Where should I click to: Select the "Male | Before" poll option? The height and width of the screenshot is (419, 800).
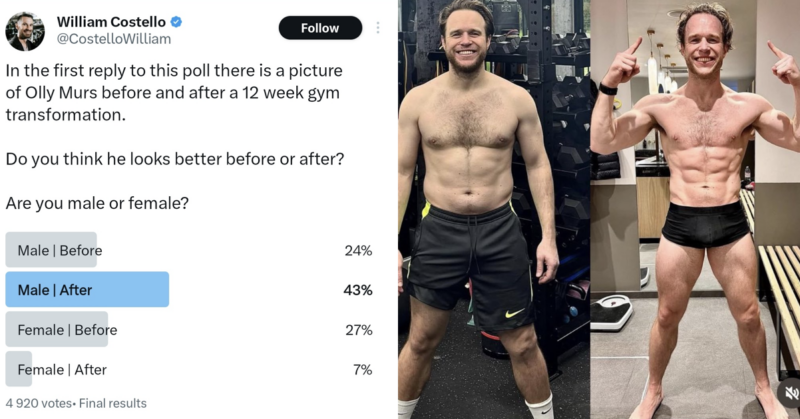(x=60, y=250)
